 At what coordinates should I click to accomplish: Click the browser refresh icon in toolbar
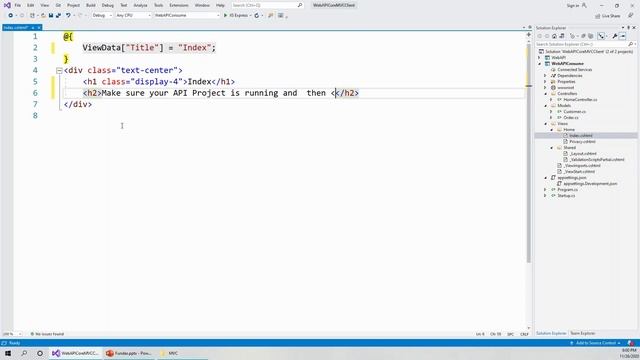click(257, 15)
